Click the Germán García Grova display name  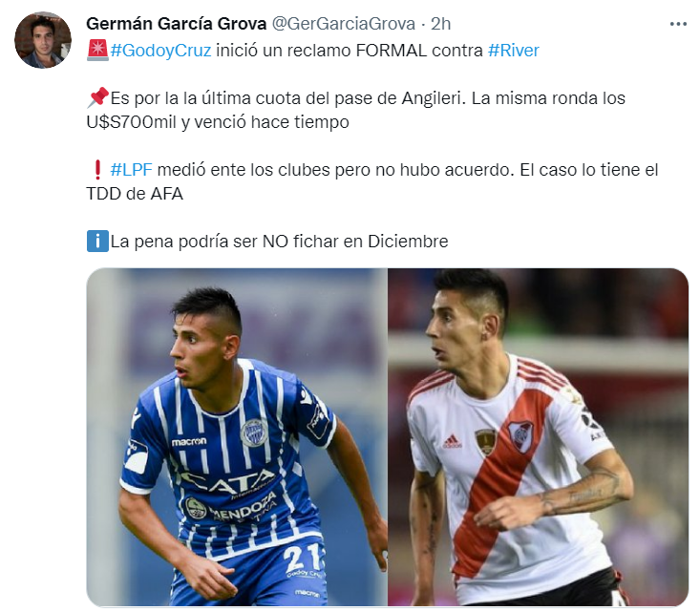[177, 24]
